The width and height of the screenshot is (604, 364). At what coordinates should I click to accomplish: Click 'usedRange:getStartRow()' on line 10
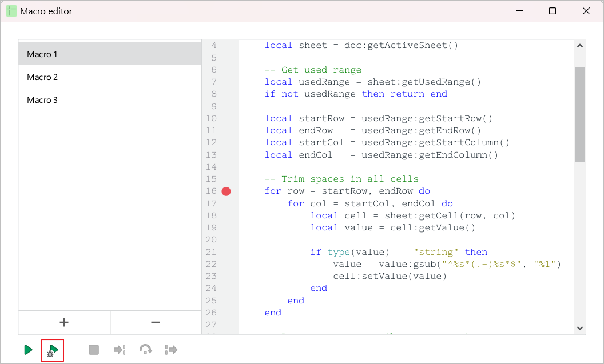[x=427, y=118]
